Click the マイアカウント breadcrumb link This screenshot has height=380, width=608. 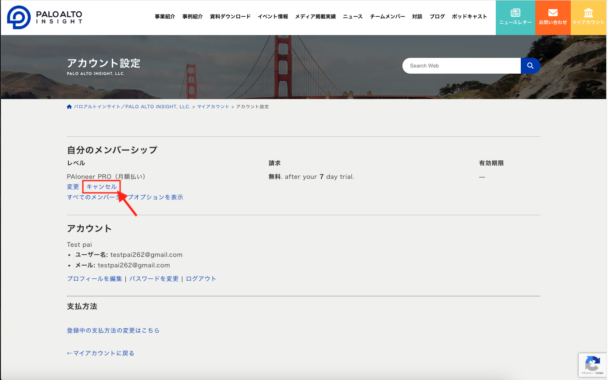213,107
